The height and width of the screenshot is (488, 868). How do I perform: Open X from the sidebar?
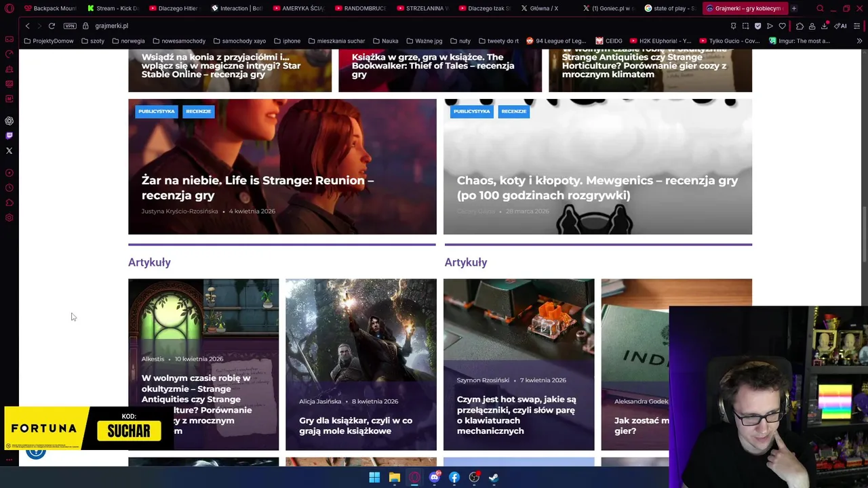pos(9,150)
